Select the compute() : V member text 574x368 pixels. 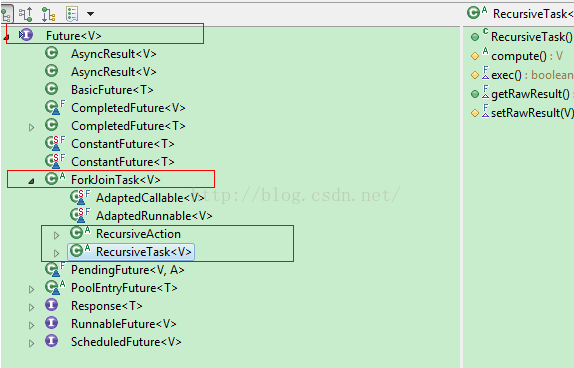(x=527, y=56)
